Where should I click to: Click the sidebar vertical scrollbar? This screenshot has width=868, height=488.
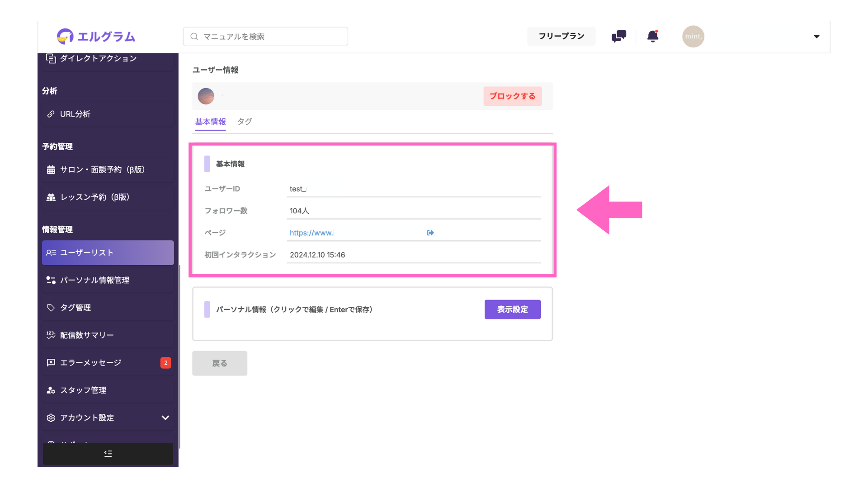pos(179,357)
